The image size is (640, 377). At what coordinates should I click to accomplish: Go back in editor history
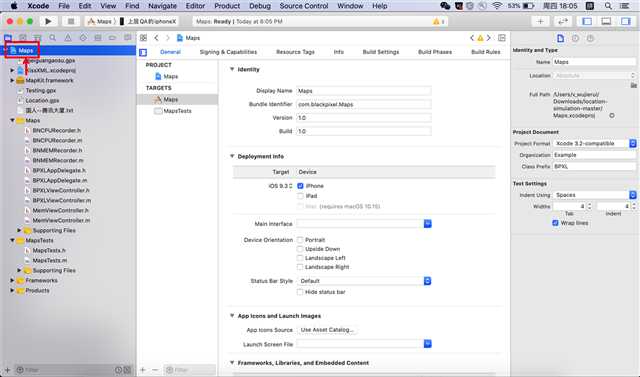tap(156, 38)
